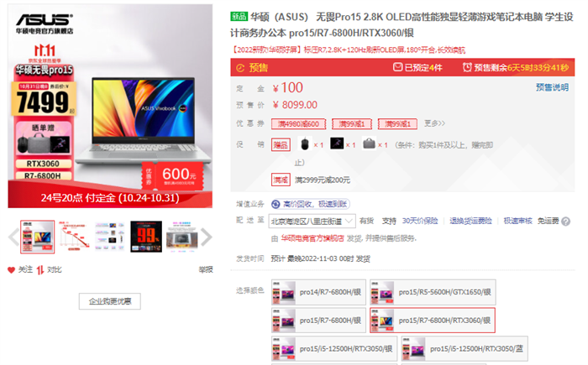The image size is (588, 365).
Task: Choose variant pro15/i5-12500H/RTX3050/蓝
Action: (x=465, y=349)
